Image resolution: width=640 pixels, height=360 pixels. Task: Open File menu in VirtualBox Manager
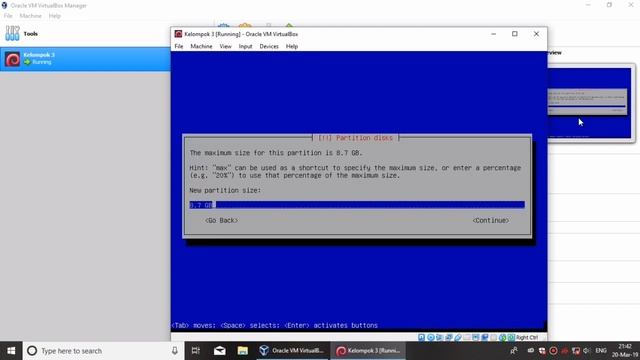(x=8, y=16)
